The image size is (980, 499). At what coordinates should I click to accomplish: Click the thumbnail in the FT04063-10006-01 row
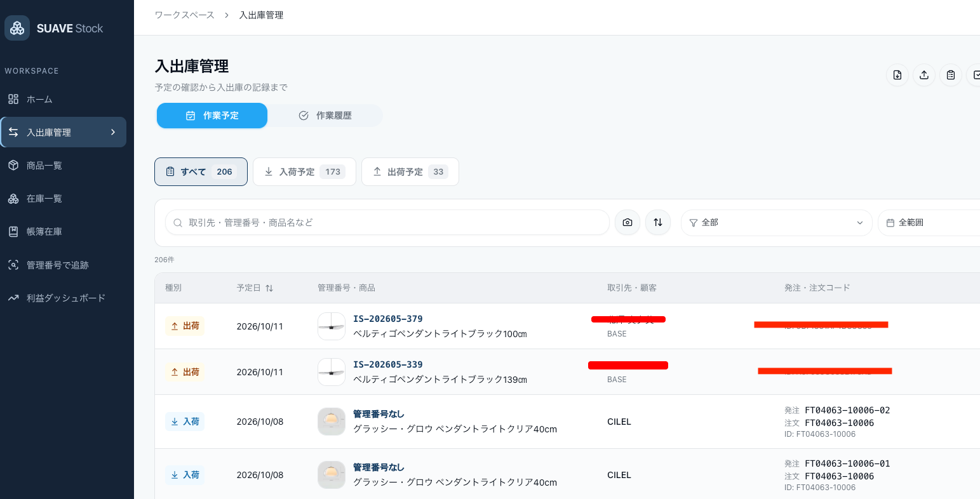click(x=332, y=475)
